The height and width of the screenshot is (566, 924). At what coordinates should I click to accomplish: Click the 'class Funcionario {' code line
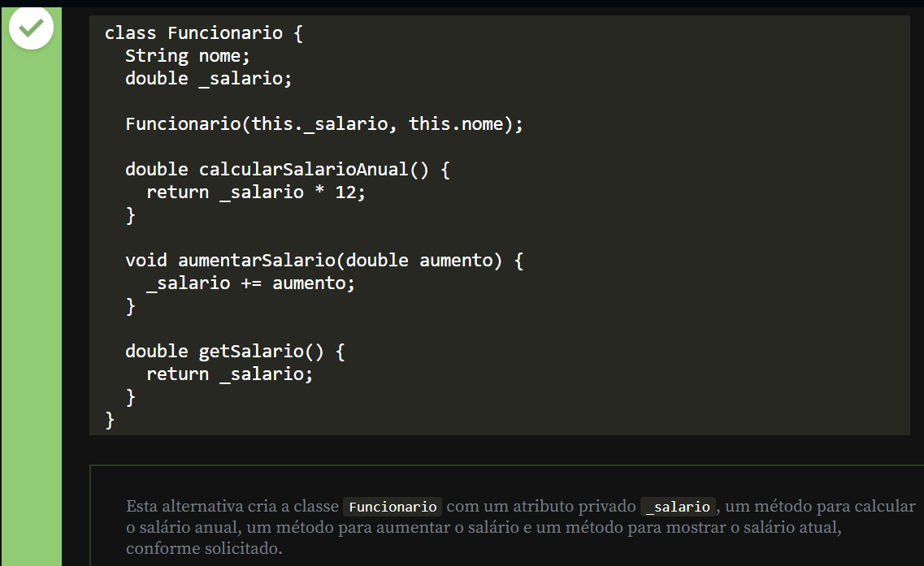203,33
